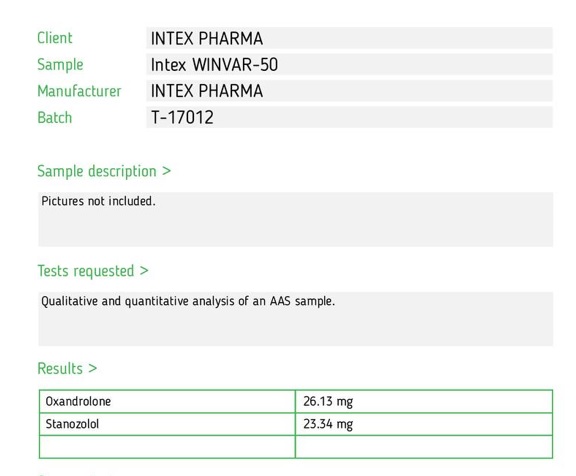This screenshot has height=476, width=576.
Task: Click the Sample label
Action: 60,65
